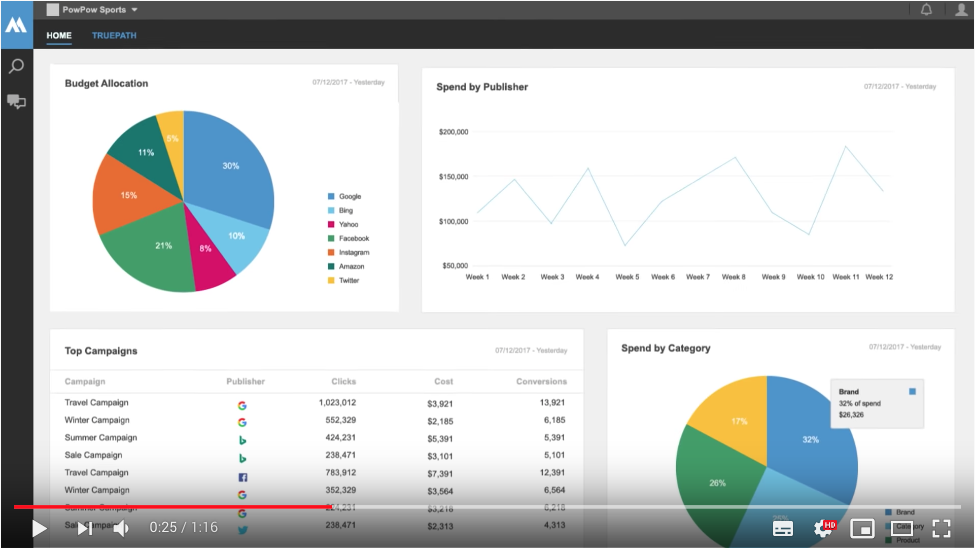Sort table by Cost column header
Image resolution: width=975 pixels, height=548 pixels.
coord(443,381)
